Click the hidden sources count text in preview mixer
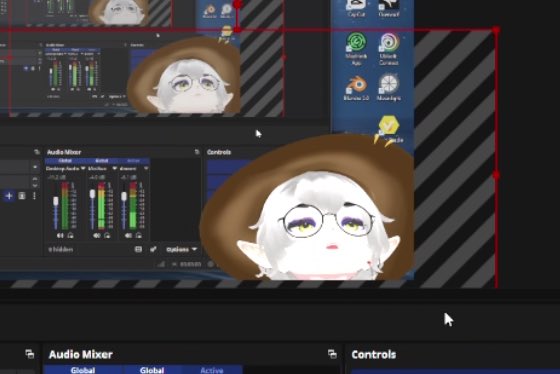 tap(61, 249)
